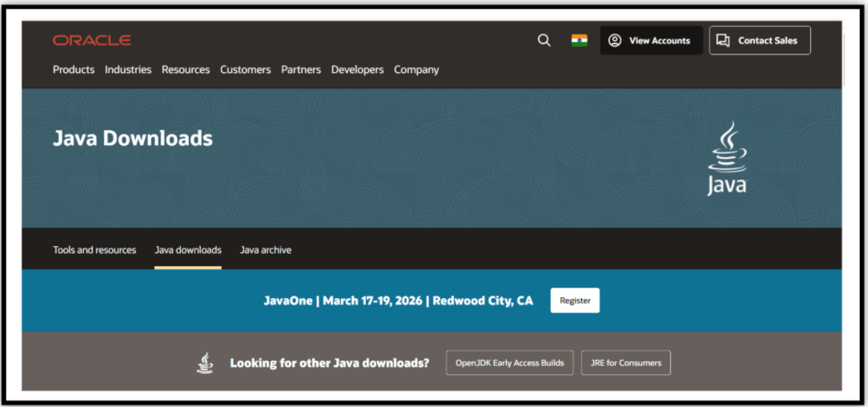Image resolution: width=868 pixels, height=407 pixels.
Task: Expand the Products menu
Action: point(74,70)
